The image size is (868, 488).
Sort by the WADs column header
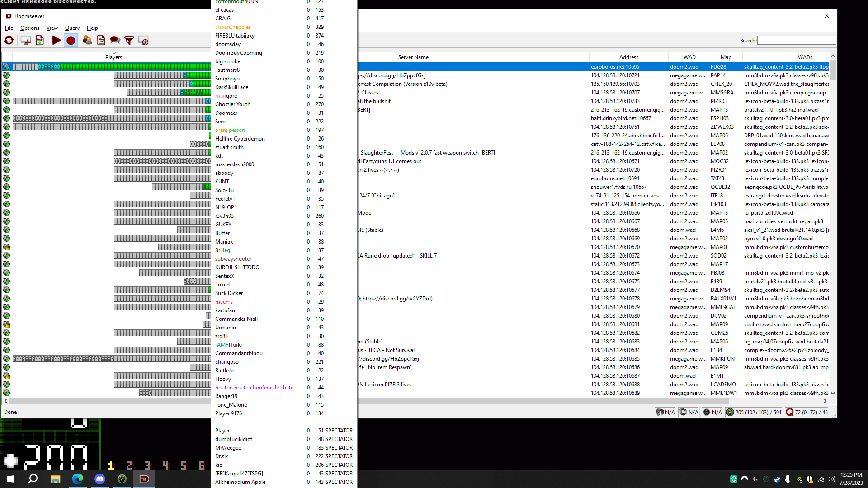805,57
